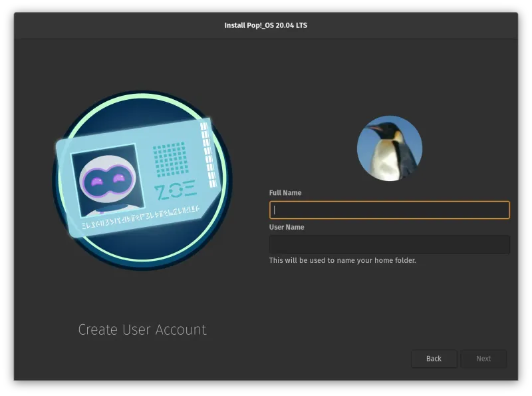The width and height of the screenshot is (532, 396).
Task: Click into the User Name field
Action: [x=390, y=244]
